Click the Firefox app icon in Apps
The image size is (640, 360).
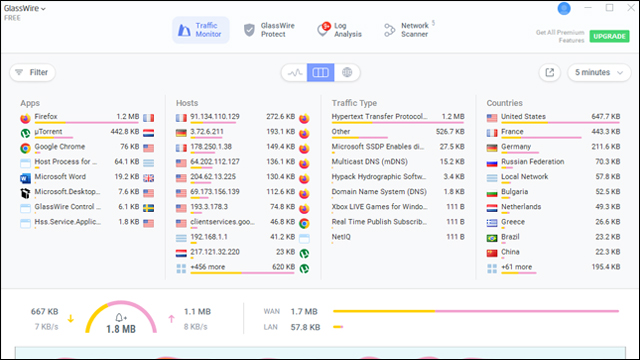(x=25, y=118)
